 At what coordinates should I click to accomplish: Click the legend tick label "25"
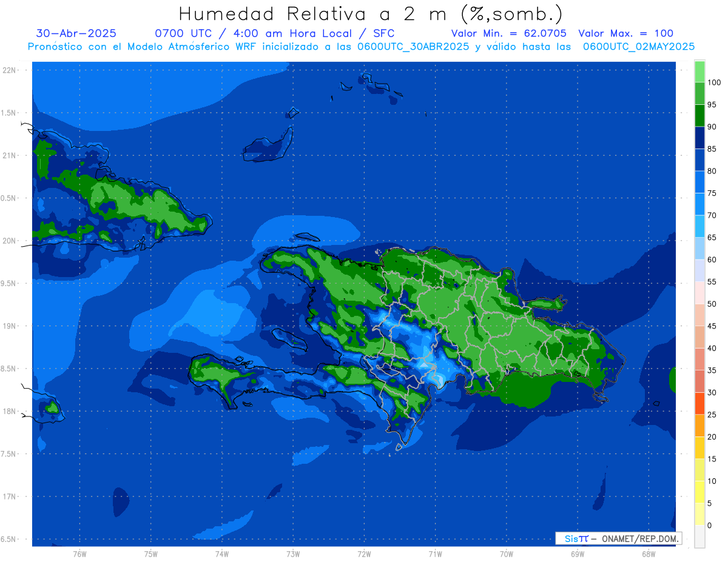pos(712,415)
